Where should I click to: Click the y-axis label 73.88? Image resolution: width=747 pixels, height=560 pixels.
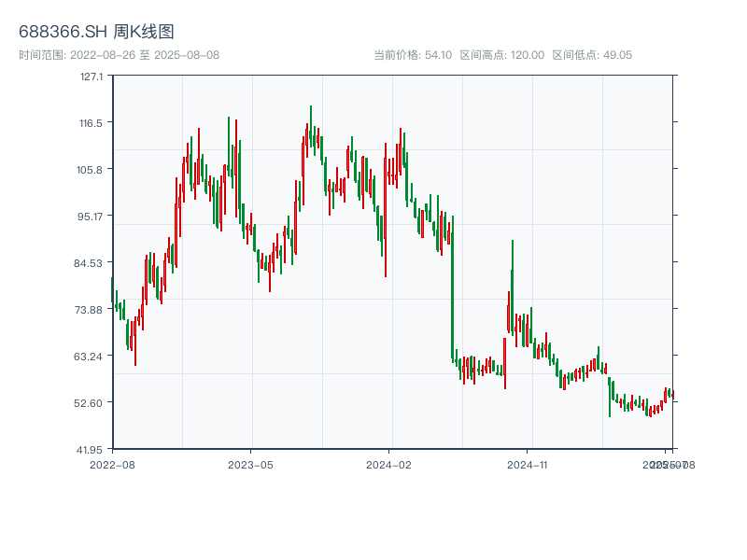click(x=89, y=310)
